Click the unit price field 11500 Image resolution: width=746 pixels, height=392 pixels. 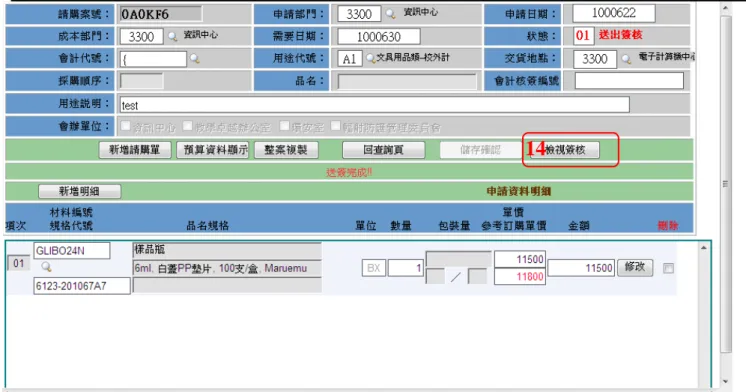(x=520, y=259)
